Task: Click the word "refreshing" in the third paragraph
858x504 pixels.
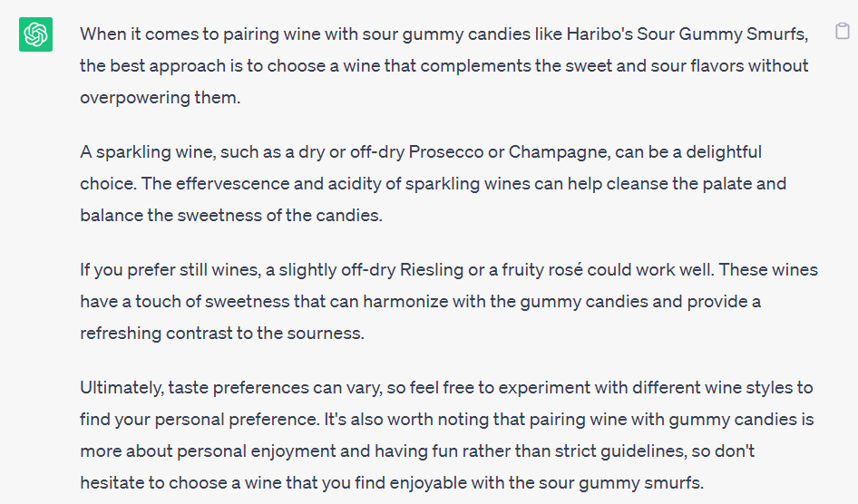Action: pos(121,334)
